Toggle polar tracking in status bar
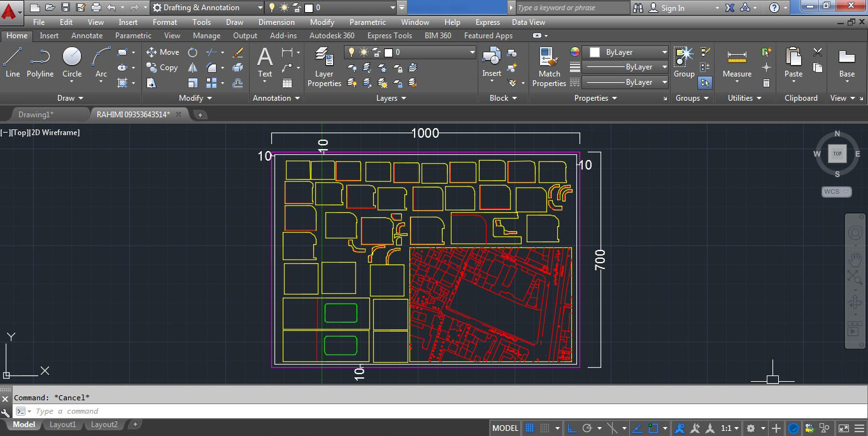Viewport: 868px width, 436px height. pos(587,428)
